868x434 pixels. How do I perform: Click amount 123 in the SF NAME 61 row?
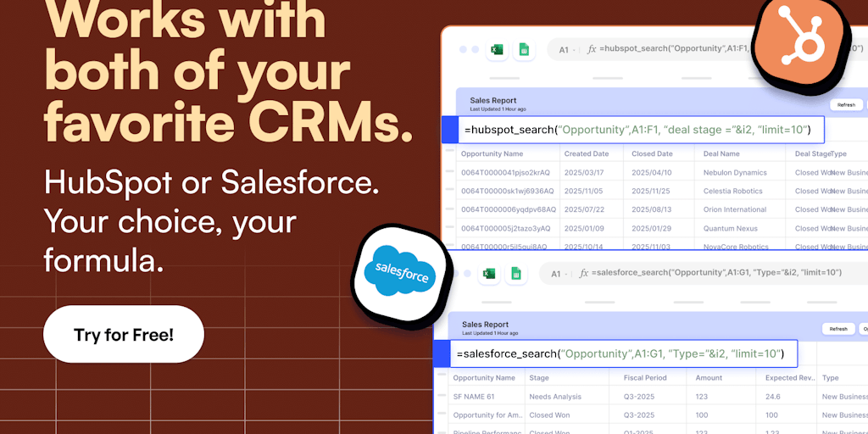(x=702, y=397)
